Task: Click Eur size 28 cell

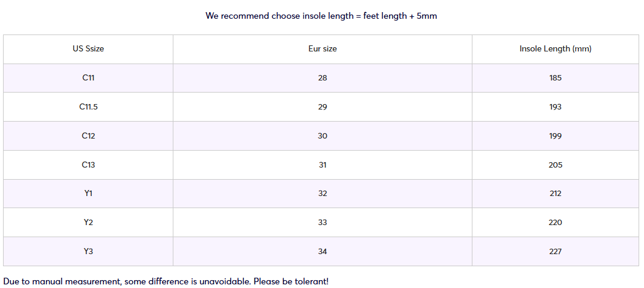Action: (323, 78)
